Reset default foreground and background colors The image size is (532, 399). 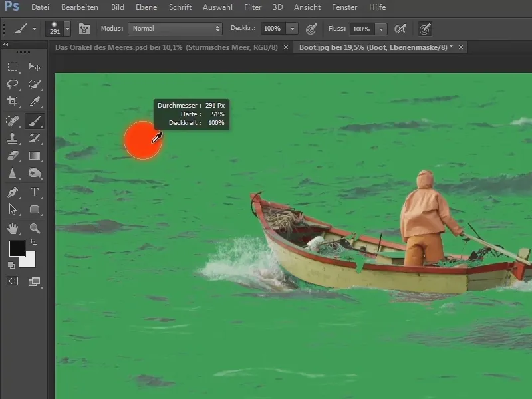11,265
